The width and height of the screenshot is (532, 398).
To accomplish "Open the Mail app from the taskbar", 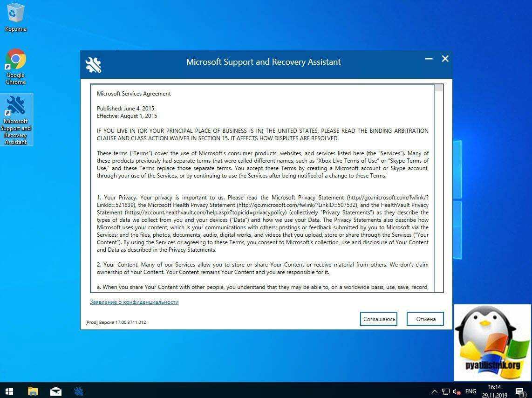I will pos(55,391).
